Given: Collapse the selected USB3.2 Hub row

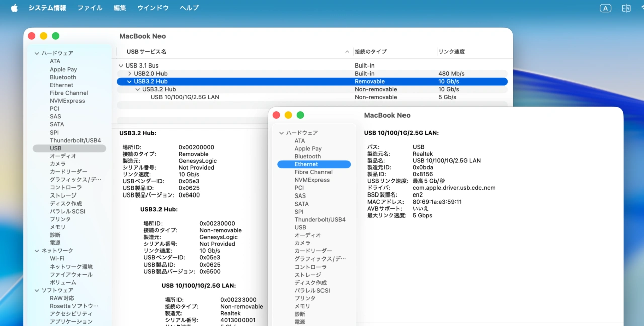Looking at the screenshot, I should click(x=129, y=82).
